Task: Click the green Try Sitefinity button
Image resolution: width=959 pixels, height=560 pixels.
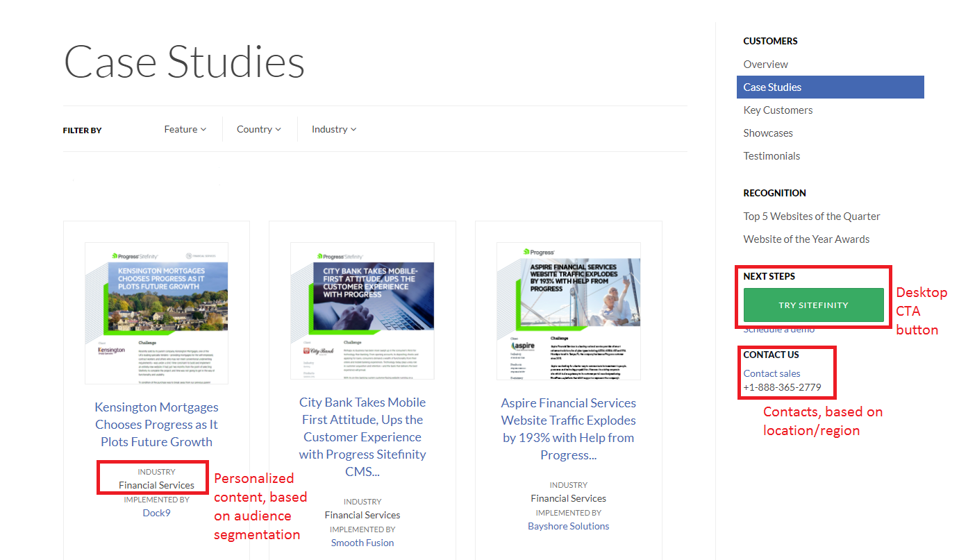Action: (x=813, y=305)
